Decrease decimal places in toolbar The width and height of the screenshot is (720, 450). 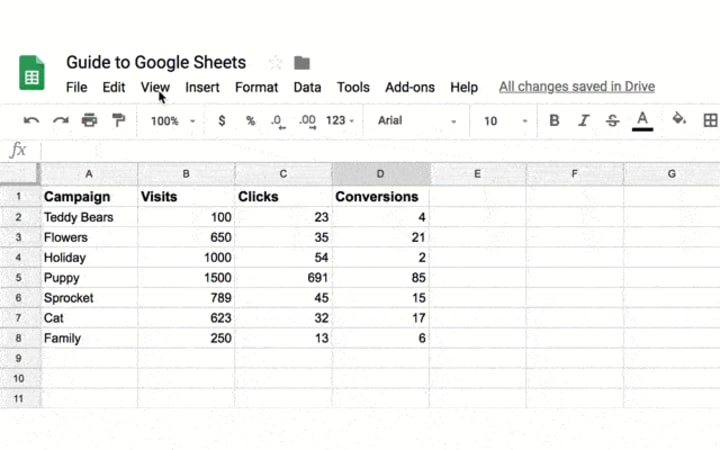278,121
